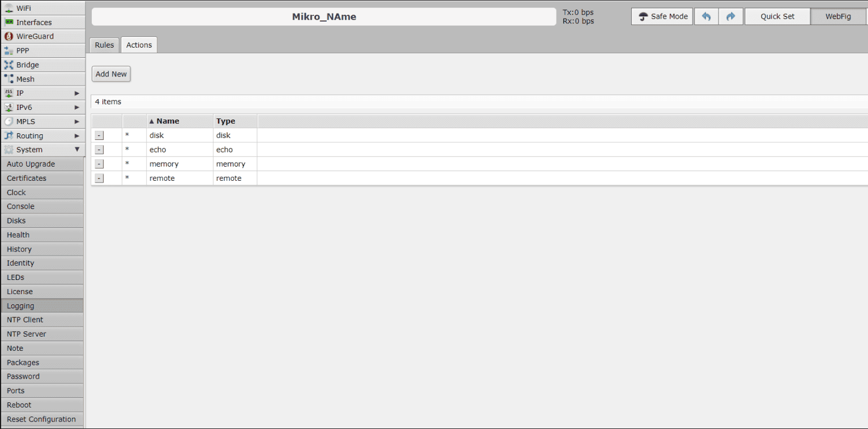Screen dimensions: 868x429
Task: Switch to WebFig mode
Action: [x=838, y=16]
